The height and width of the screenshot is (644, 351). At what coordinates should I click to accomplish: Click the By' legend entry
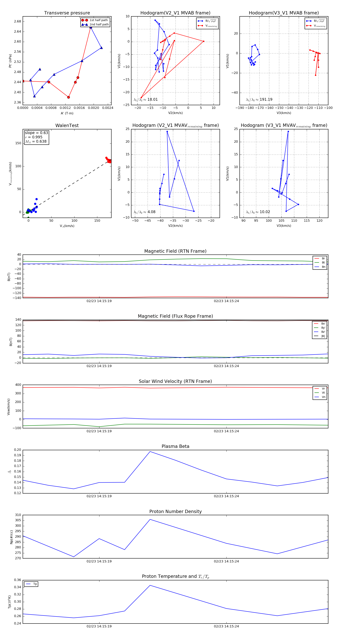point(320,328)
